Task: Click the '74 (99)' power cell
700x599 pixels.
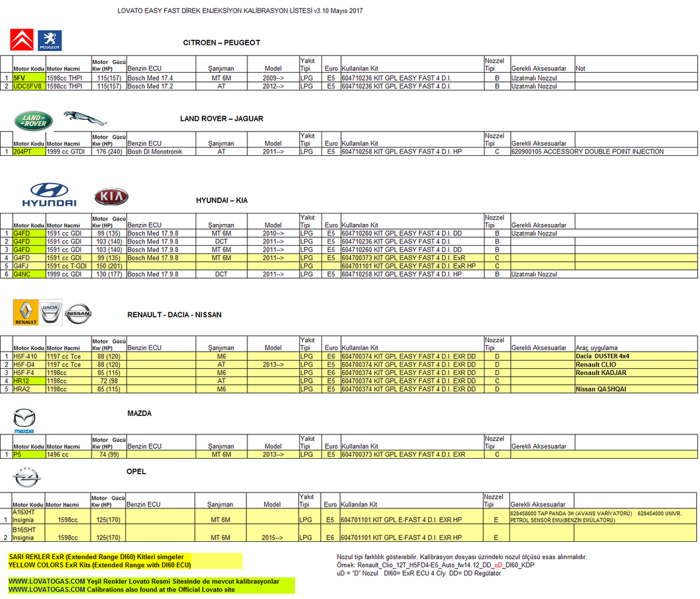Action: (109, 455)
